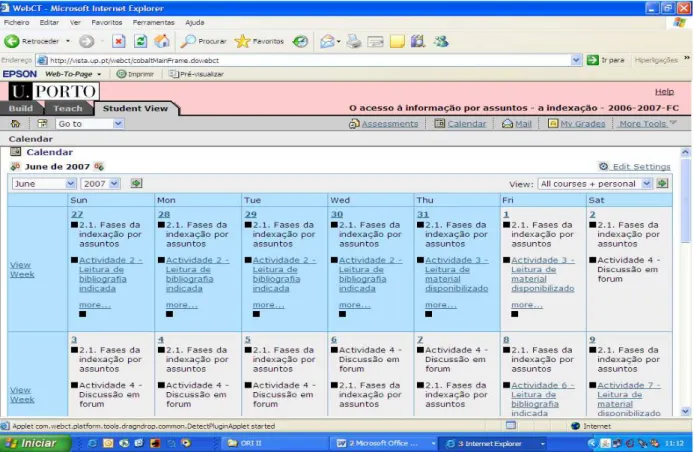Click Edit Settings gear icon
This screenshot has width=694, height=452.
click(603, 166)
